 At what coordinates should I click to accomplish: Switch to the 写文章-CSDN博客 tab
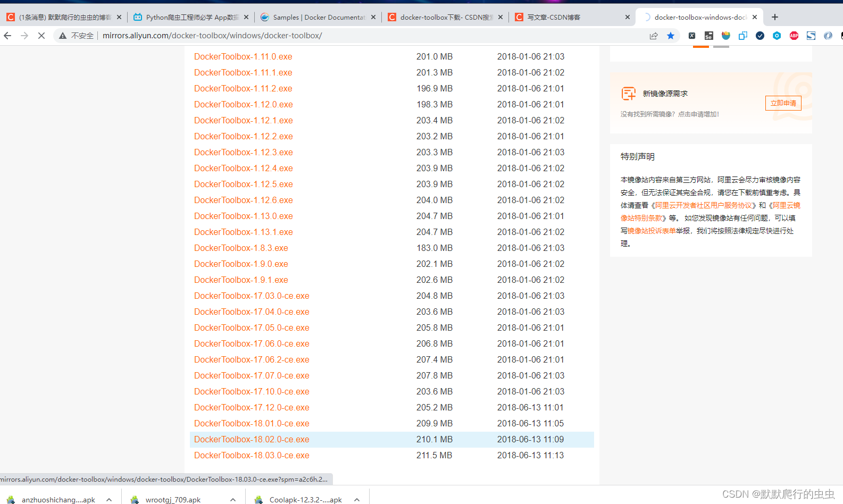[572, 17]
